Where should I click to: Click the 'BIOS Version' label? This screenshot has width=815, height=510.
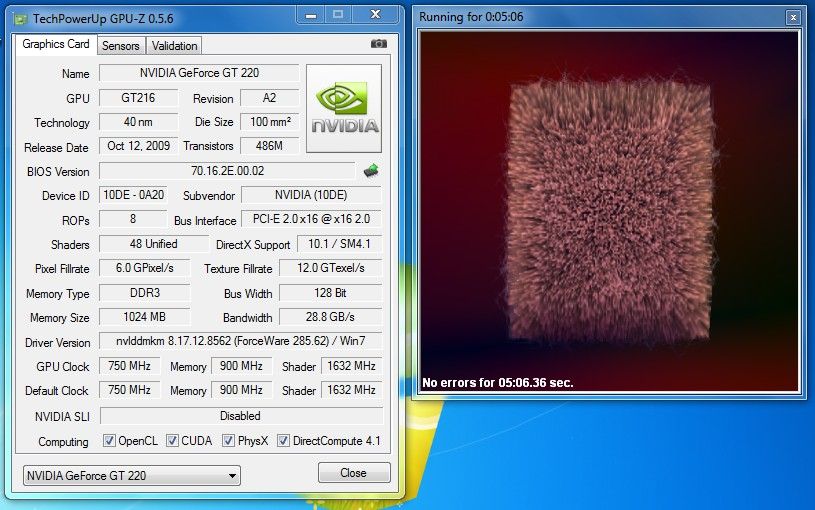pyautogui.click(x=58, y=172)
